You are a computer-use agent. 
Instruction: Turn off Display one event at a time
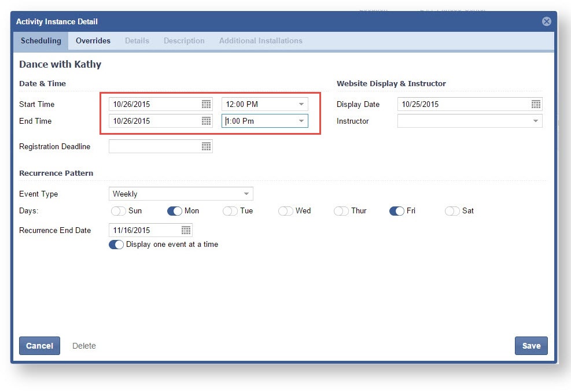(116, 245)
